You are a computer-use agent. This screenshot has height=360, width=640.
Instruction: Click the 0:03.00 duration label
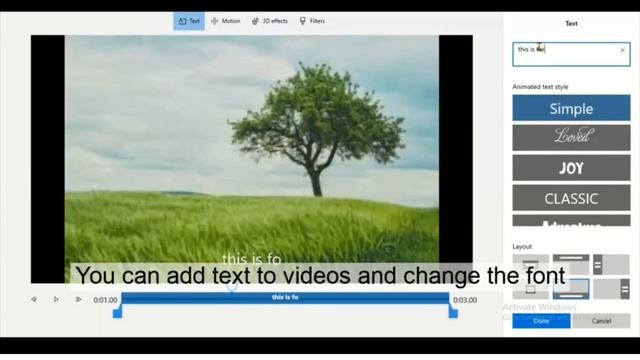(465, 300)
